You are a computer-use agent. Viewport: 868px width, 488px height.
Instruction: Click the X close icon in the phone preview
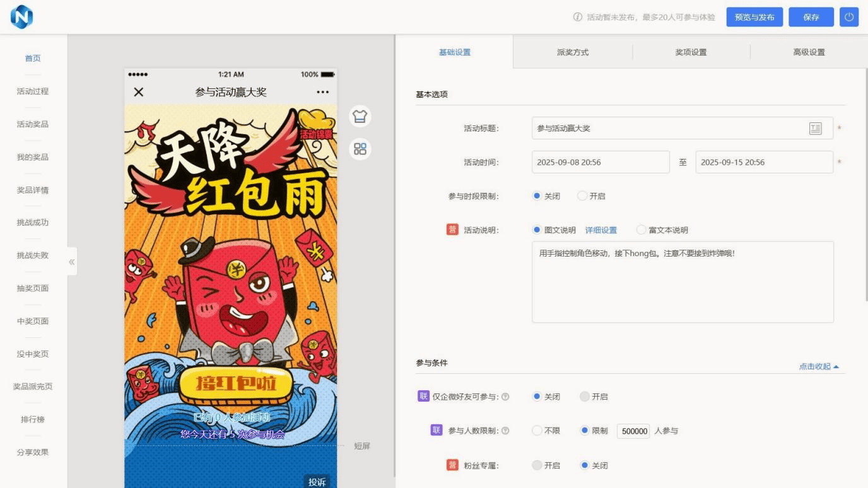tap(139, 92)
